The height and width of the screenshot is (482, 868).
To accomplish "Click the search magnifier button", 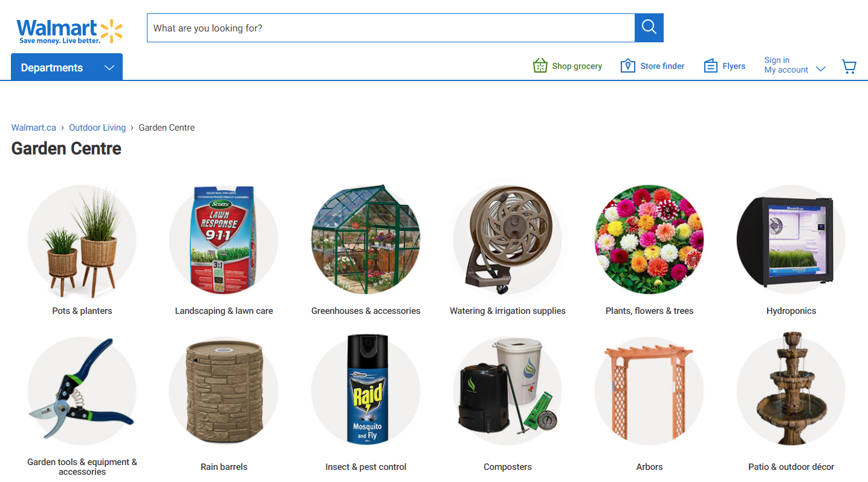I will 649,28.
